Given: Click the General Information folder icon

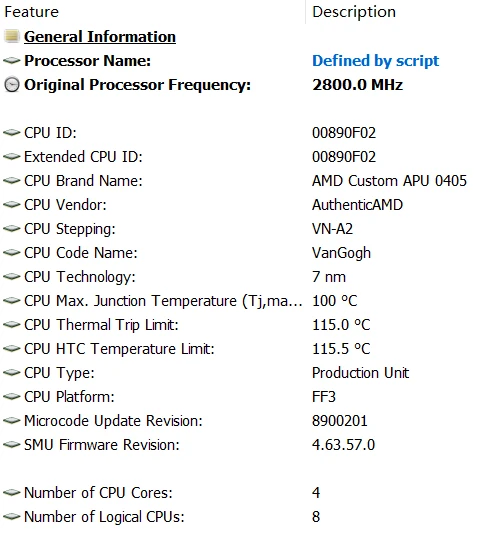Looking at the screenshot, I should [12, 37].
